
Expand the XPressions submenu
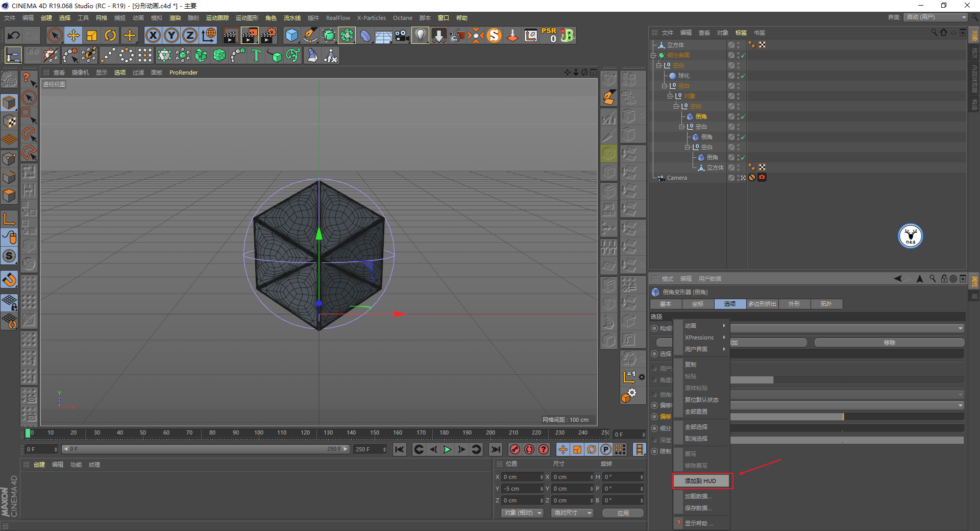point(701,337)
